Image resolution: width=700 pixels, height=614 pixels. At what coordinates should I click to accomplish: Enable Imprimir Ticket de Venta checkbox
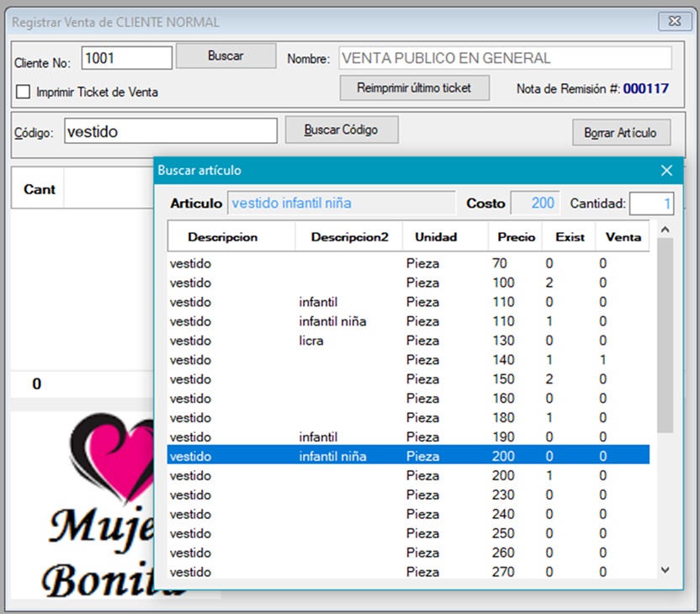pyautogui.click(x=24, y=92)
